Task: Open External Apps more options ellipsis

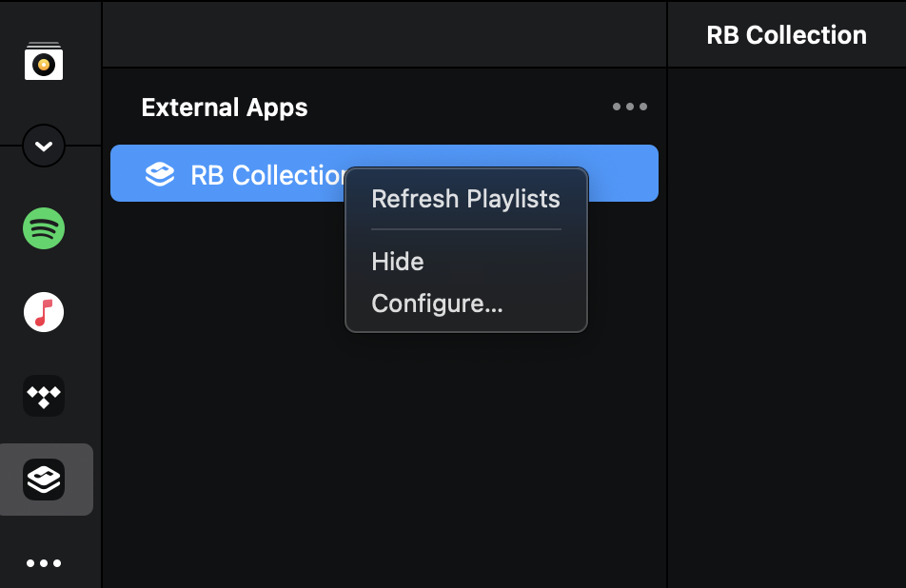Action: click(630, 107)
